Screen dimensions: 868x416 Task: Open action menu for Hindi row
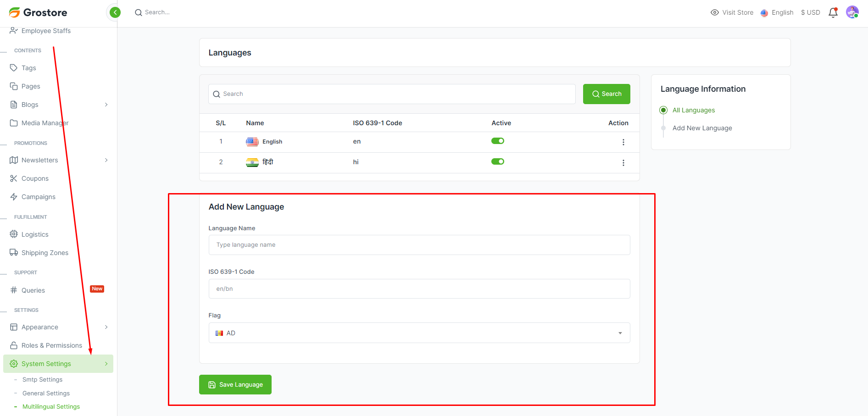[623, 163]
